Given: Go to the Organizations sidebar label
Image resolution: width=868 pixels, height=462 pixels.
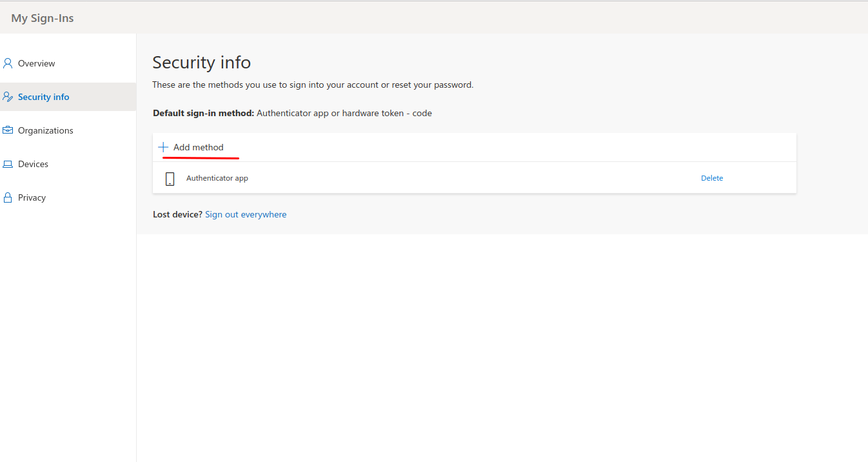Looking at the screenshot, I should [45, 130].
